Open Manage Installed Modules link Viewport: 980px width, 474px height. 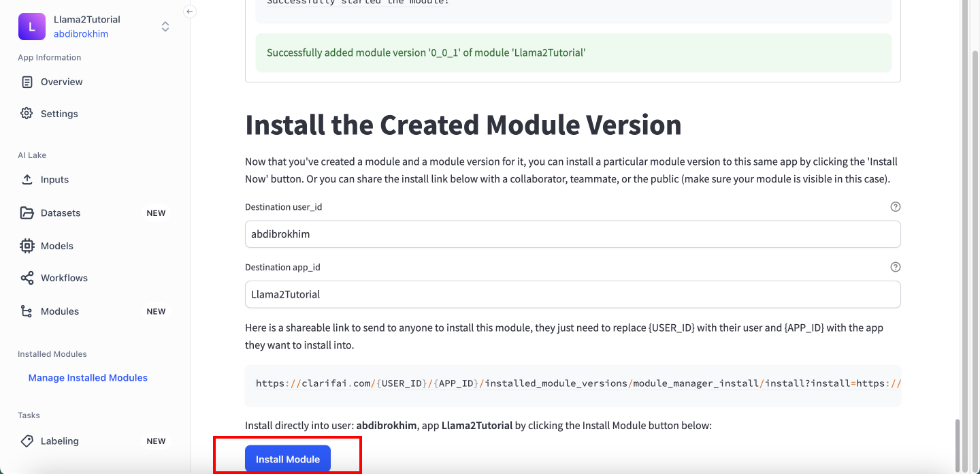pyautogui.click(x=88, y=377)
